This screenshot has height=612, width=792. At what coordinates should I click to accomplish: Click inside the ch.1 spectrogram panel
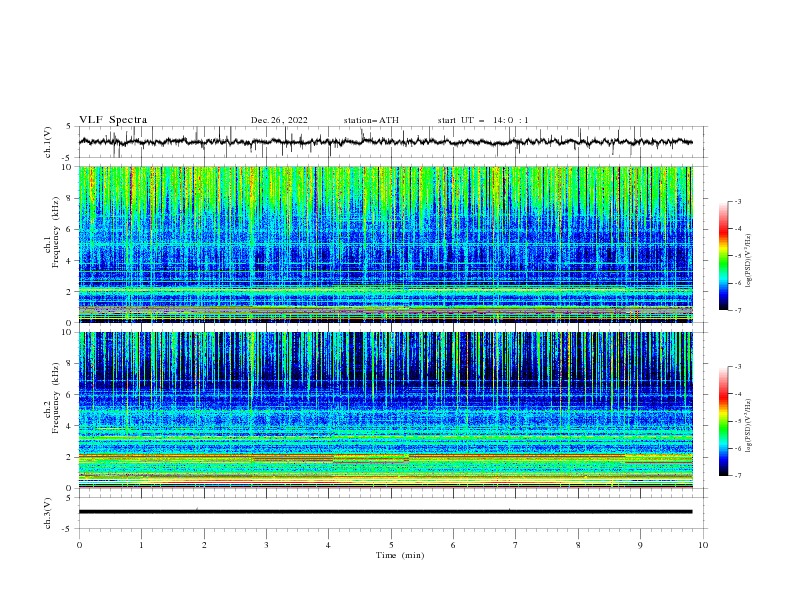click(385, 244)
